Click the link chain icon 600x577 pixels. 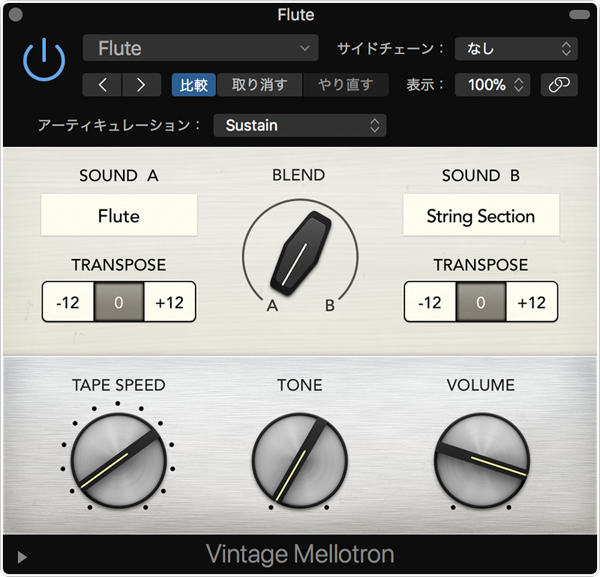pos(559,85)
